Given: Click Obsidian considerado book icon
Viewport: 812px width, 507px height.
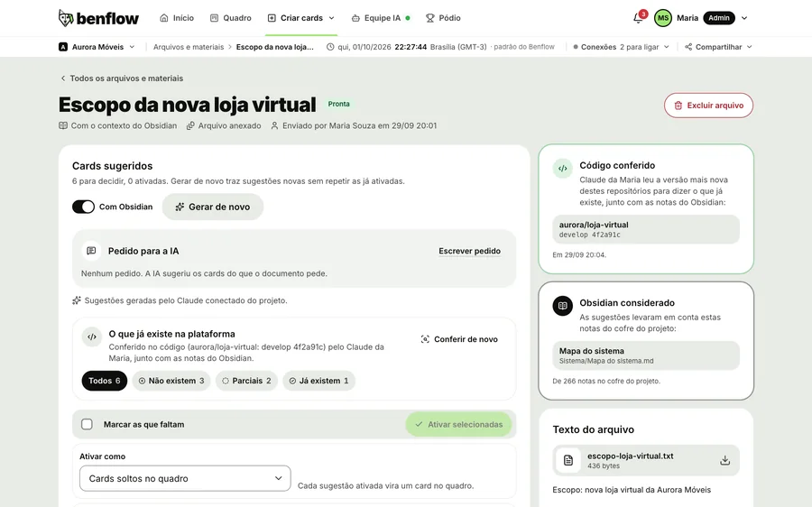Looking at the screenshot, I should click(x=562, y=306).
